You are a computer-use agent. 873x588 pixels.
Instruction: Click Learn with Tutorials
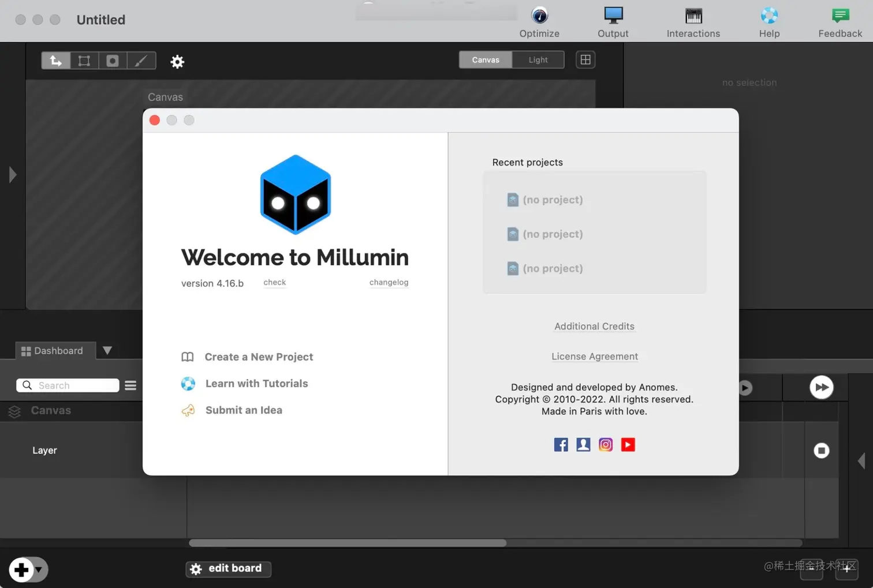256,384
